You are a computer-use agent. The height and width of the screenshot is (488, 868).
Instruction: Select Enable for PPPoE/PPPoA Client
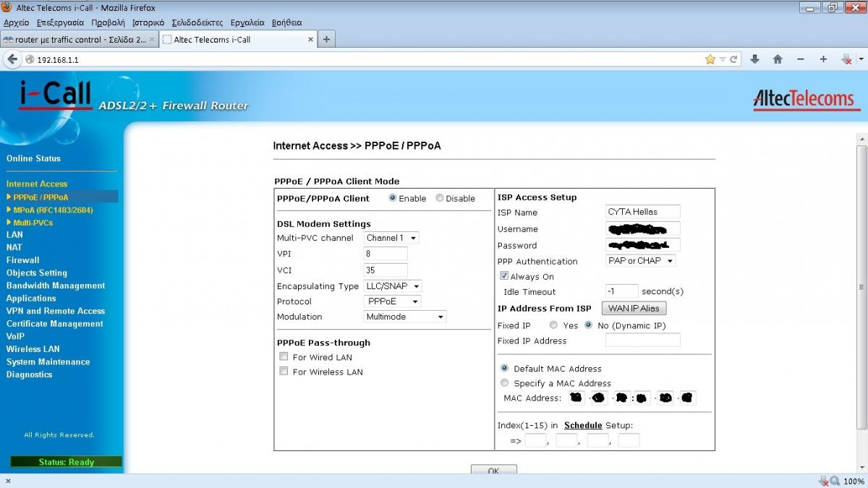[x=393, y=198]
